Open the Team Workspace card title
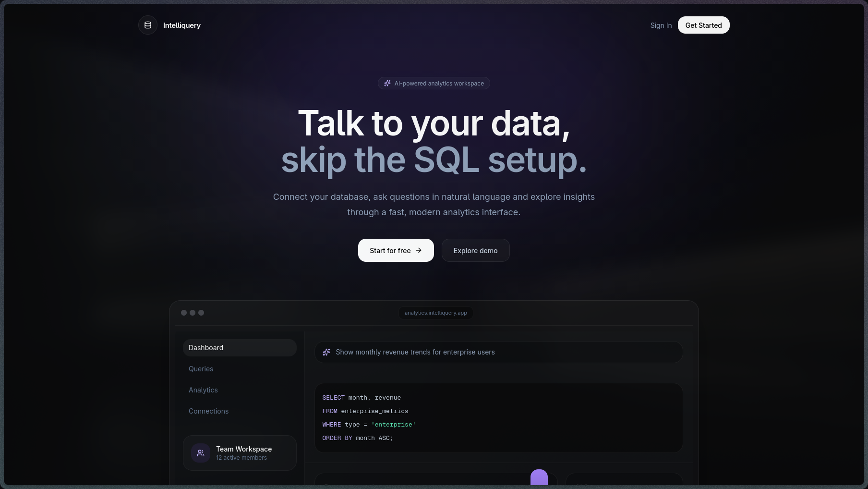 tap(244, 449)
